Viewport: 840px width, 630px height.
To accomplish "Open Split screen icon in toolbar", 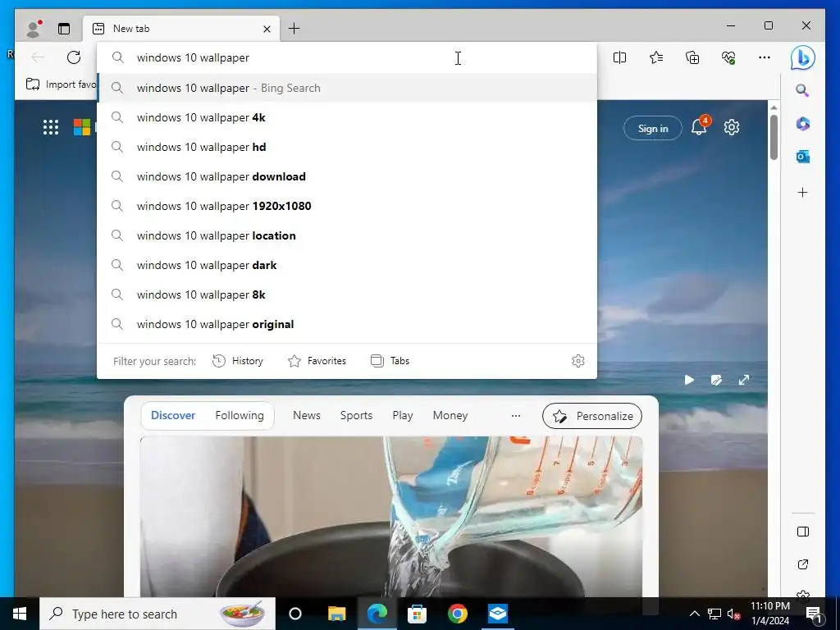I will click(x=619, y=57).
